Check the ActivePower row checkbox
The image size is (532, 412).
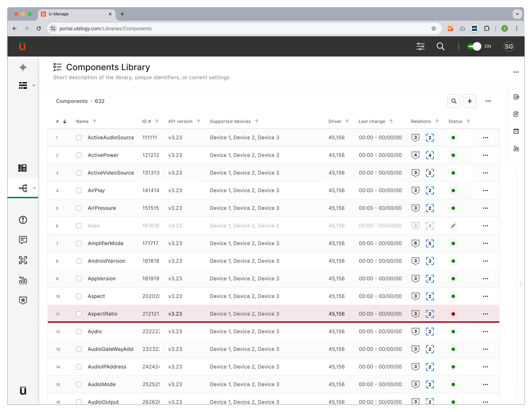[x=79, y=155]
